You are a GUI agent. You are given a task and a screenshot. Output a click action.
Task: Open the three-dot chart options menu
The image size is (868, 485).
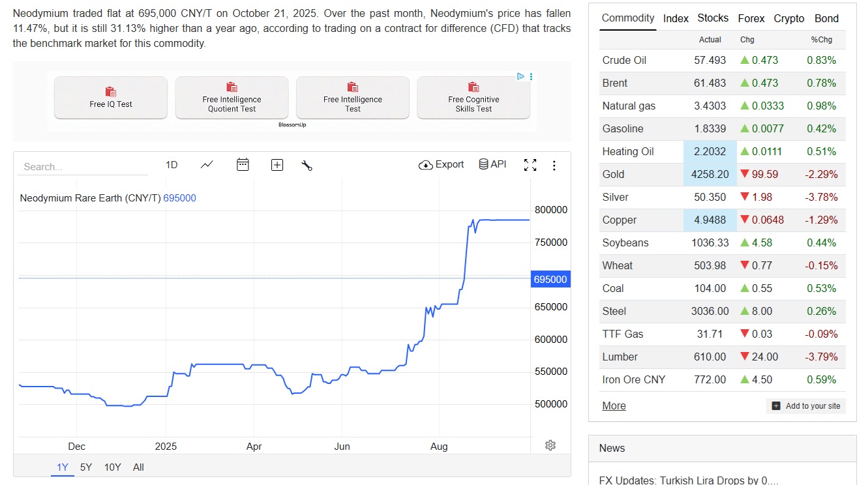click(554, 166)
